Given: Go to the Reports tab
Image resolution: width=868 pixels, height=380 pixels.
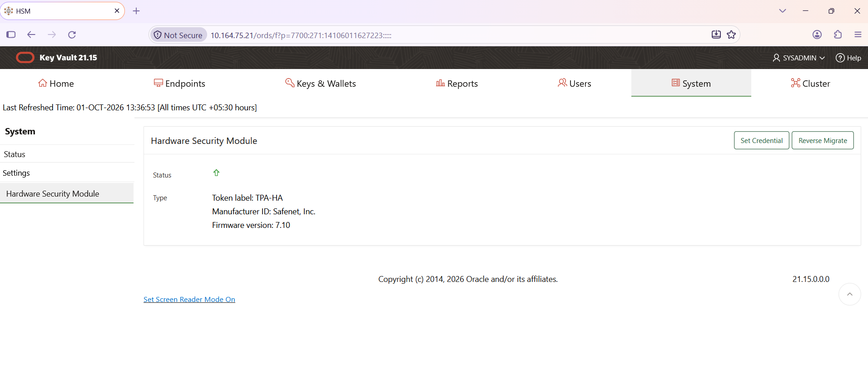Looking at the screenshot, I should point(457,84).
